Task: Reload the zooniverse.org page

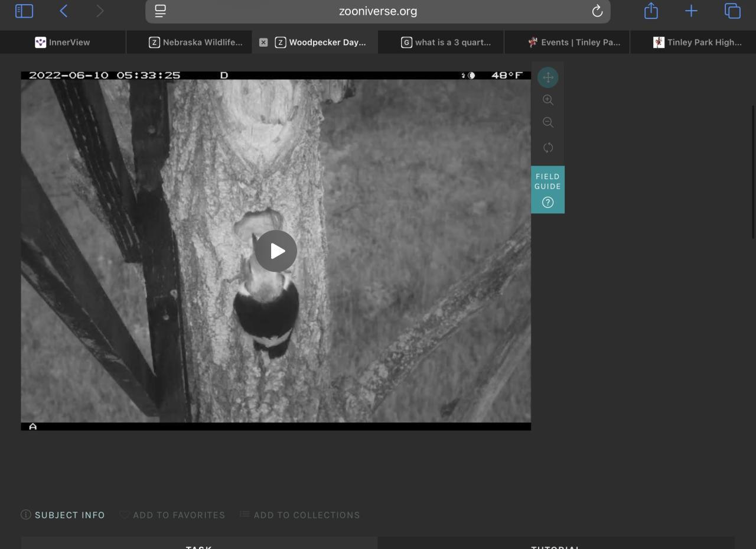Action: (x=597, y=11)
